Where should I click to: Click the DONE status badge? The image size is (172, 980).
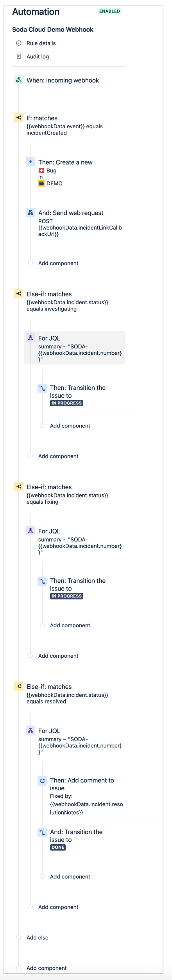[x=58, y=847]
